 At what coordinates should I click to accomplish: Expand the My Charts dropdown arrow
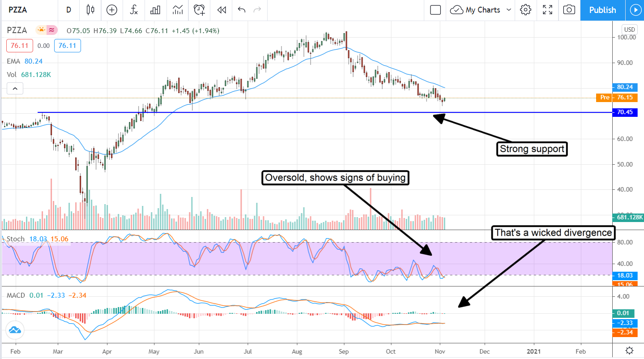(509, 10)
